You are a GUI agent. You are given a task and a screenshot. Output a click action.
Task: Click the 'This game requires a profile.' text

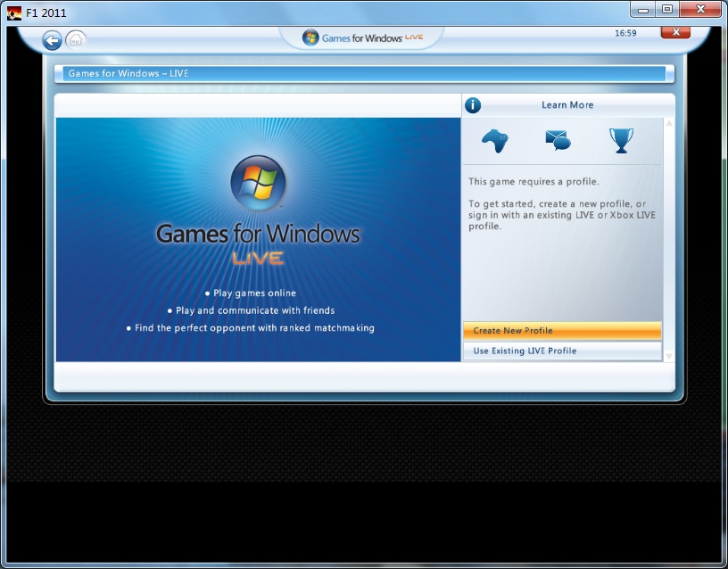[x=534, y=181]
